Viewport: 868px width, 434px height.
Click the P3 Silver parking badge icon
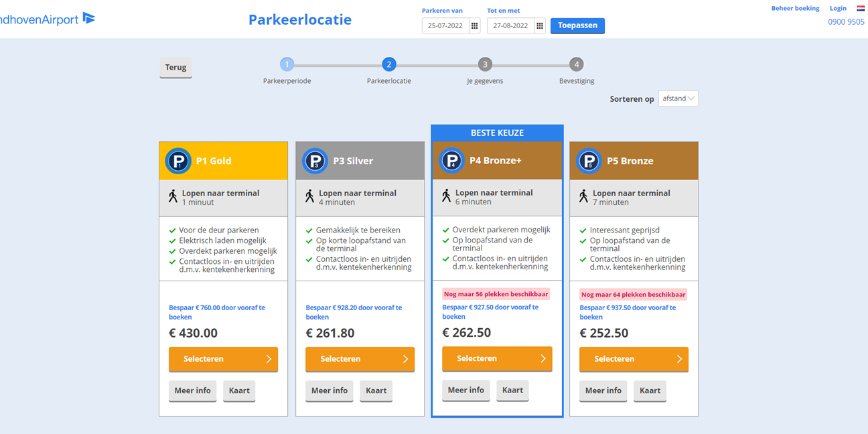click(x=315, y=161)
